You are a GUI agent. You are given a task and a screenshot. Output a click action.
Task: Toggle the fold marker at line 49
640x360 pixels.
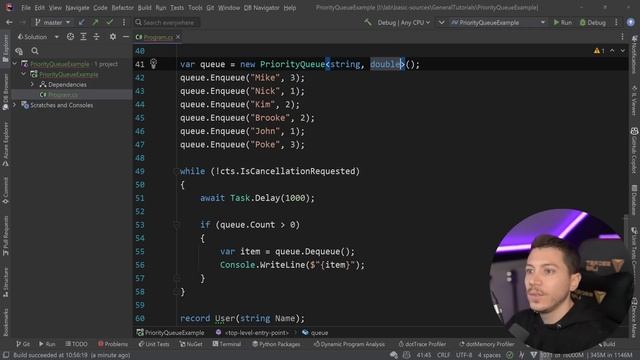[x=176, y=171]
